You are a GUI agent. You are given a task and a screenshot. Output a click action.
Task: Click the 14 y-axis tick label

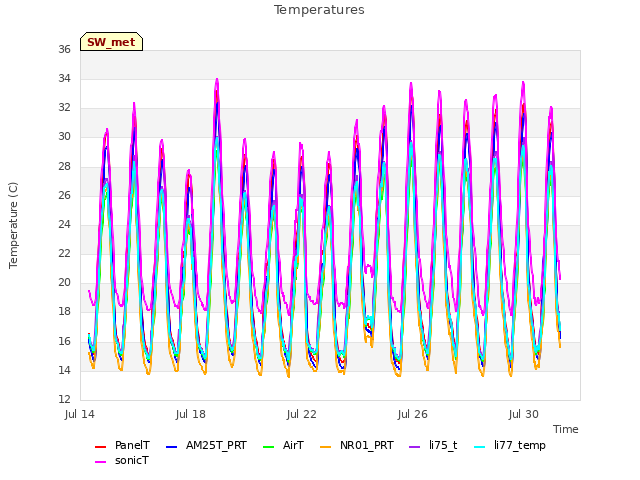click(x=64, y=370)
